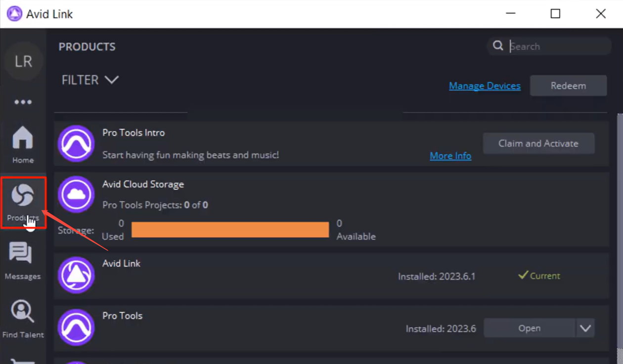623x364 pixels.
Task: Open Pro Tools with the Open button
Action: click(x=529, y=328)
